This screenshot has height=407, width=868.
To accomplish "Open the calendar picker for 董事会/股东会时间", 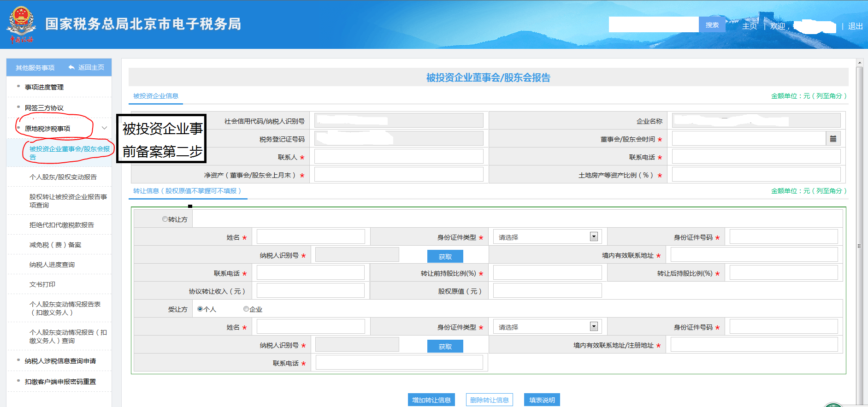I will tap(833, 139).
